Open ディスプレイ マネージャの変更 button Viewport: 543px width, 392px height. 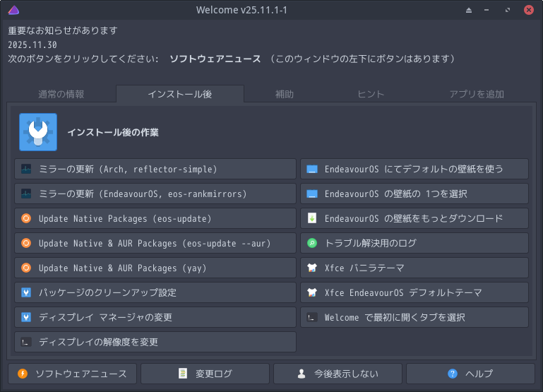click(155, 317)
